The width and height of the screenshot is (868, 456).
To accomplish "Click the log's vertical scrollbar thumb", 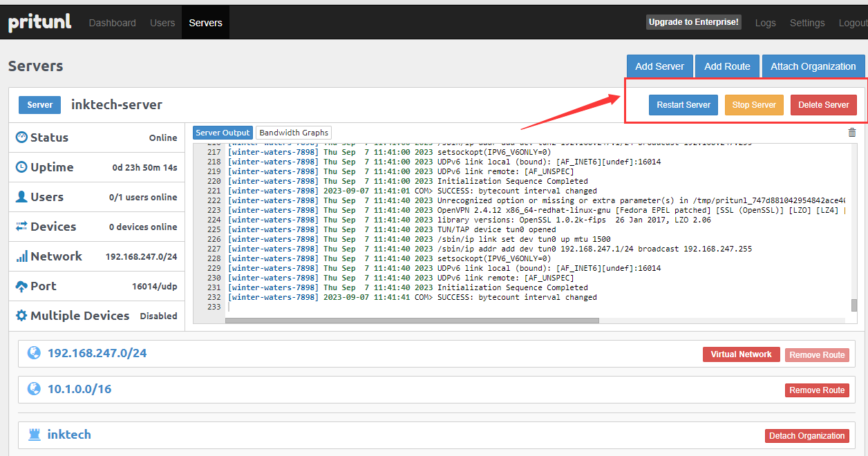I will [x=853, y=305].
